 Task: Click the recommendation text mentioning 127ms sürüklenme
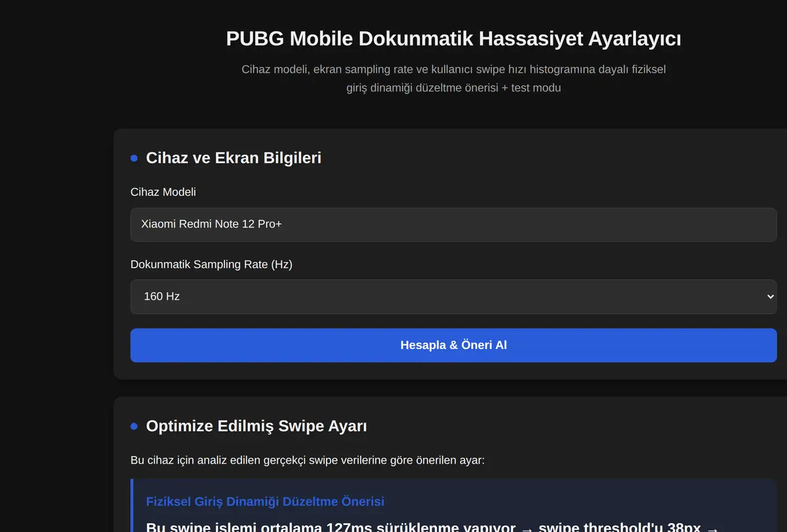point(432,526)
